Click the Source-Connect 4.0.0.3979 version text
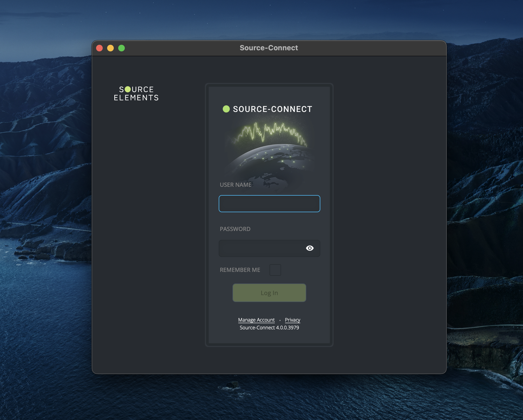Screen dimensions: 523x420 tap(269, 328)
